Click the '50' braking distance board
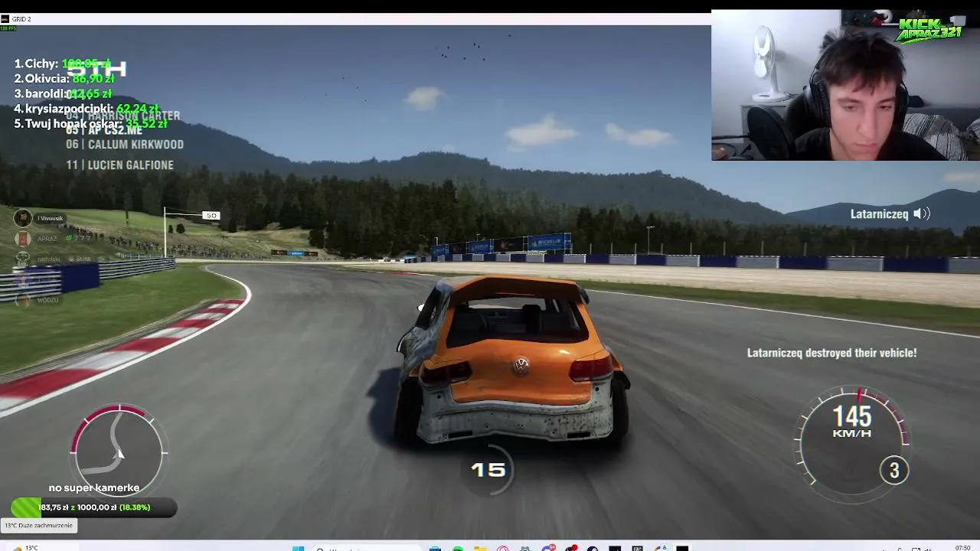The height and width of the screenshot is (551, 980). (211, 215)
